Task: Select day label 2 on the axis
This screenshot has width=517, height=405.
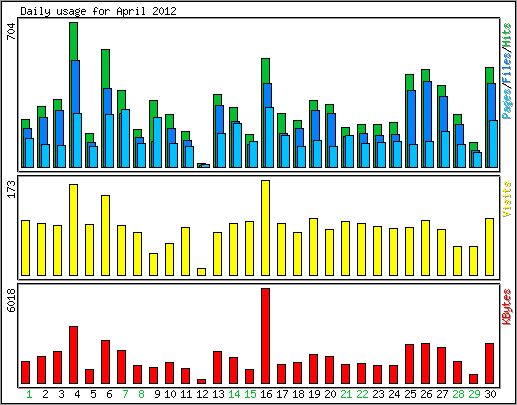Action: [45, 394]
